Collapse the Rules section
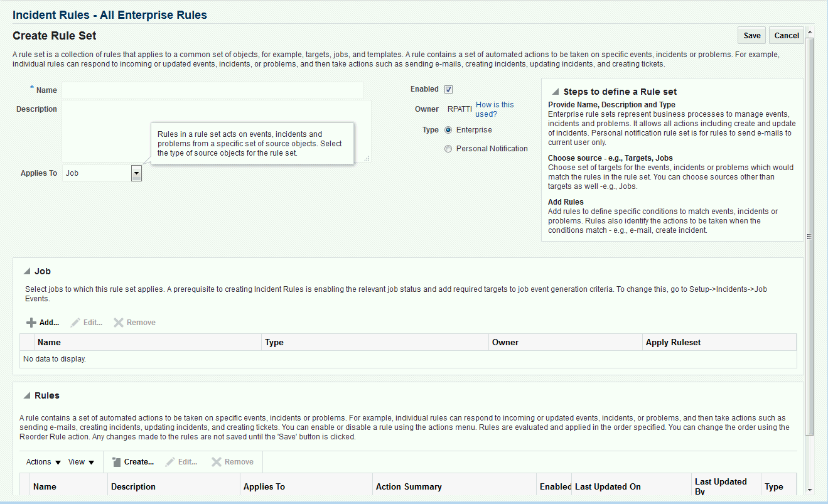Screen dimensions: 828x504 pos(26,395)
